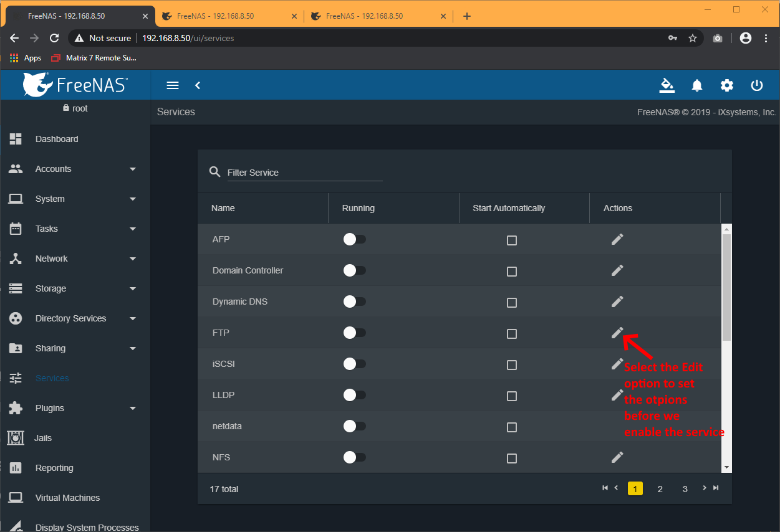This screenshot has height=532, width=780.
Task: Go to page 3 of services
Action: pyautogui.click(x=685, y=489)
